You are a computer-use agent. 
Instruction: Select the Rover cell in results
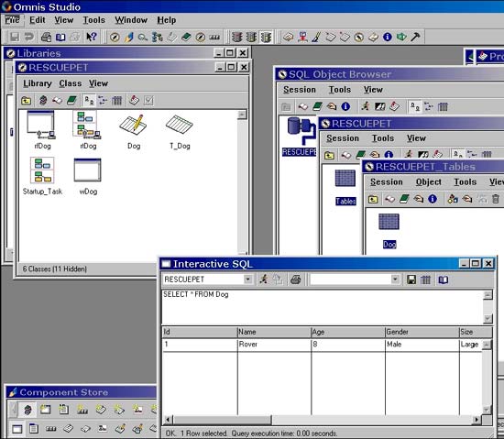(274, 345)
